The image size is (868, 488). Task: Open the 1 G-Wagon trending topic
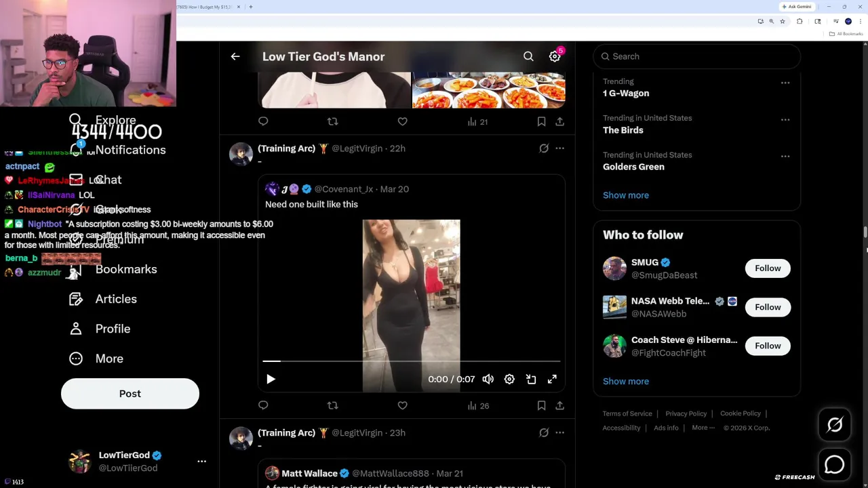click(626, 94)
